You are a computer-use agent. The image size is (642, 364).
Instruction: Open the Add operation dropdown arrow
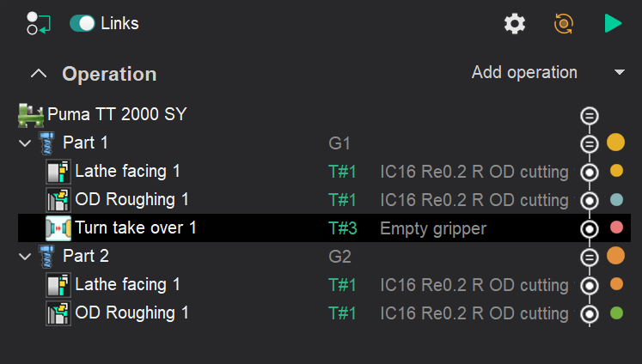620,73
